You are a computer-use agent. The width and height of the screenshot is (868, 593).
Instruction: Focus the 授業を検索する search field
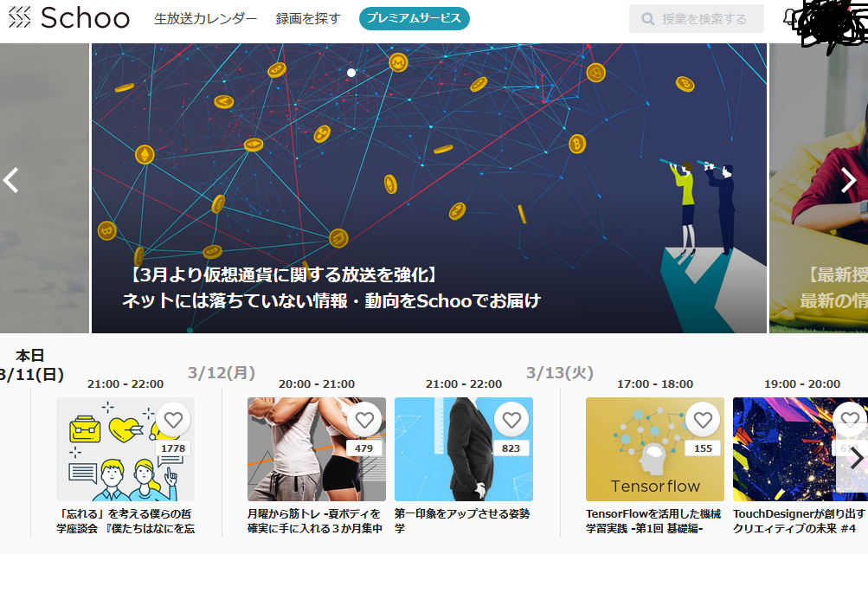pos(697,19)
